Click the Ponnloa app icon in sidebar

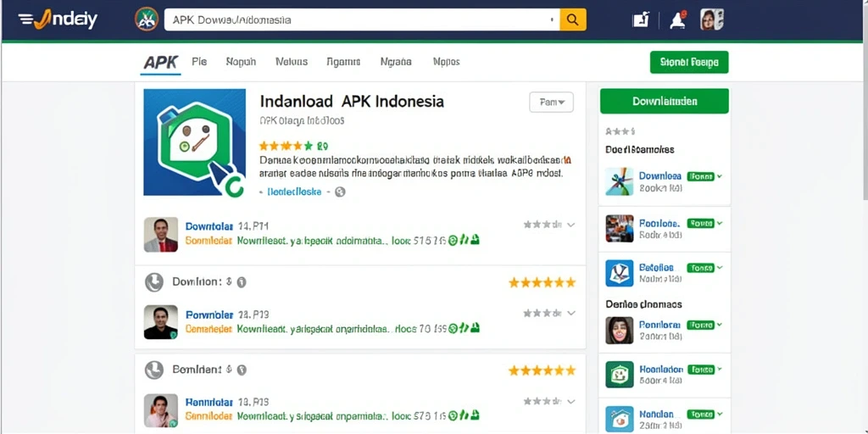click(620, 229)
